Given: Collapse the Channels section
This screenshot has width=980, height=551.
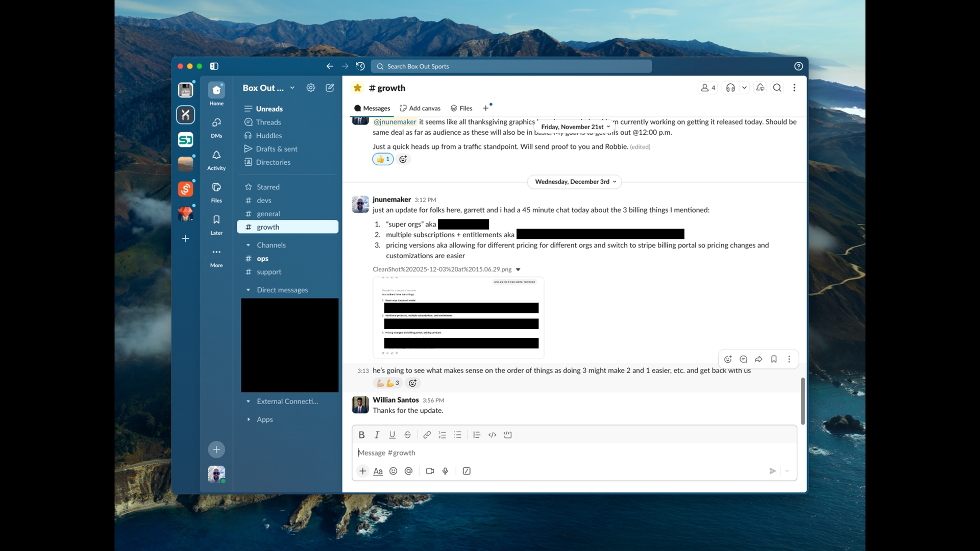Looking at the screenshot, I should (x=248, y=245).
